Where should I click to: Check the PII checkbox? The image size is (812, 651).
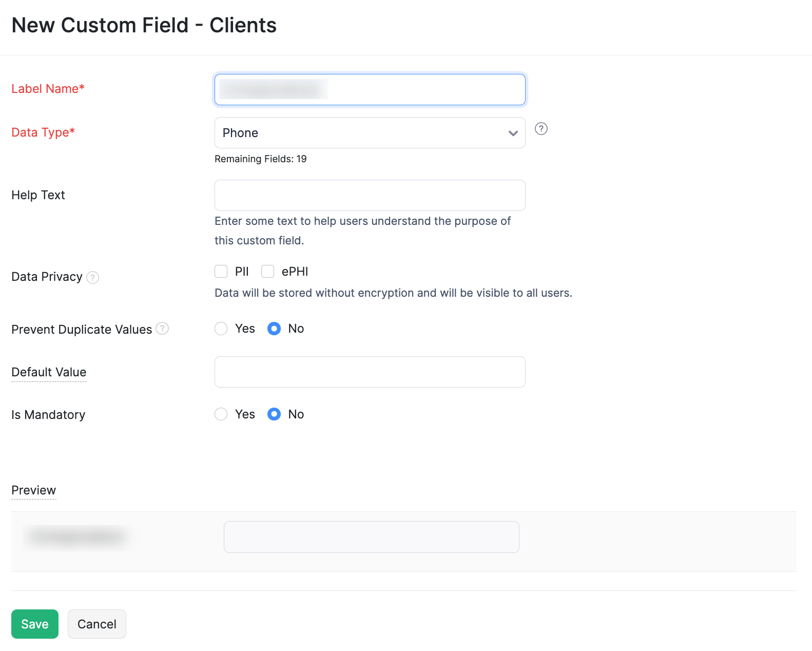pos(221,271)
